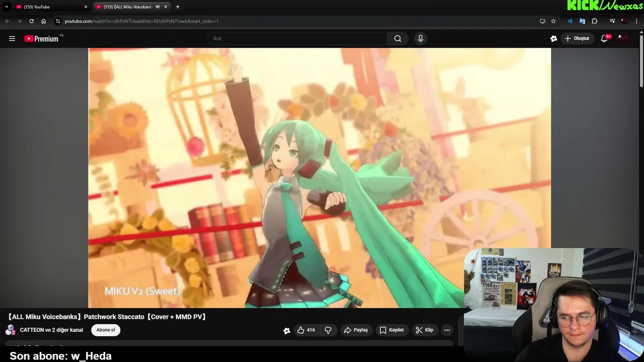Go back in browser history

(7, 21)
